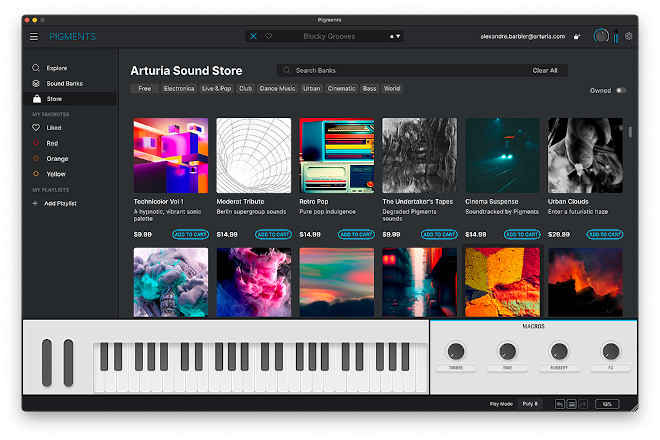Toggle the World filter tag
This screenshot has width=660, height=440.
[392, 88]
